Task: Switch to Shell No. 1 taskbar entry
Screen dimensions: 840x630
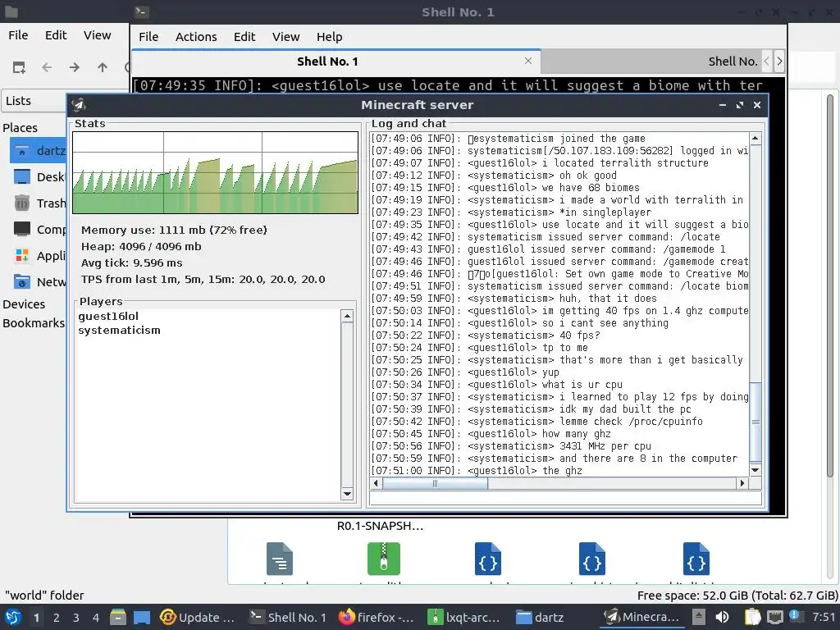Action: coord(288,617)
